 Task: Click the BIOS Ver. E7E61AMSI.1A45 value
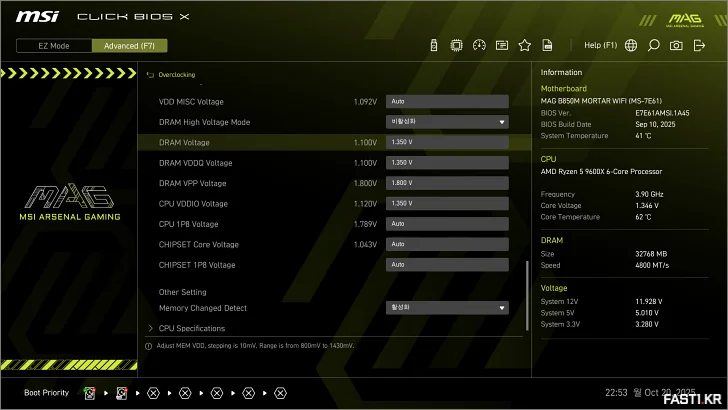coord(662,113)
